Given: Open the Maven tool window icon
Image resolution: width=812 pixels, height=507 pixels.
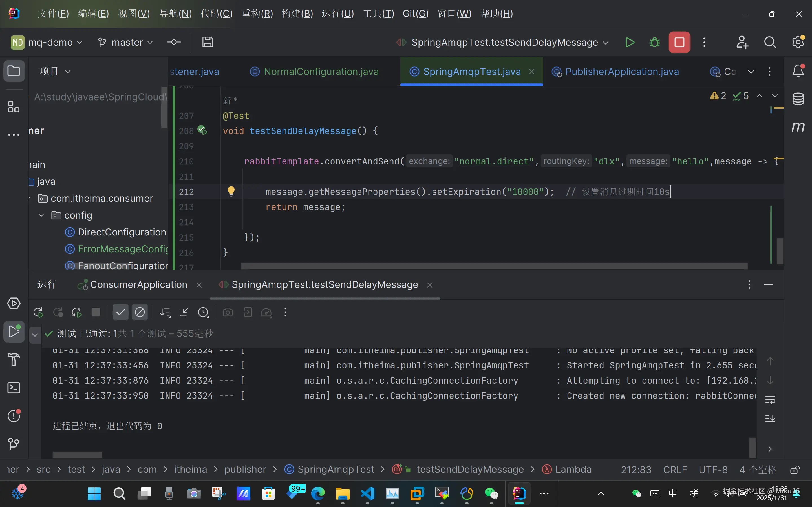Looking at the screenshot, I should pyautogui.click(x=798, y=127).
